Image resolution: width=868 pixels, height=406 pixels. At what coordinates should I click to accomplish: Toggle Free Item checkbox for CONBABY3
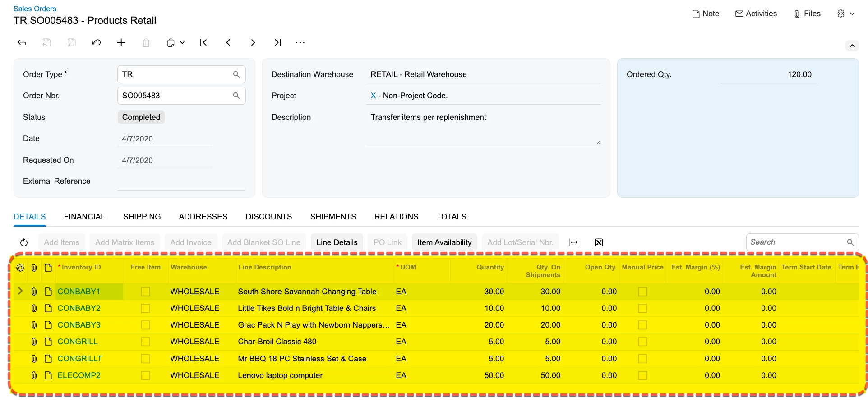point(145,325)
